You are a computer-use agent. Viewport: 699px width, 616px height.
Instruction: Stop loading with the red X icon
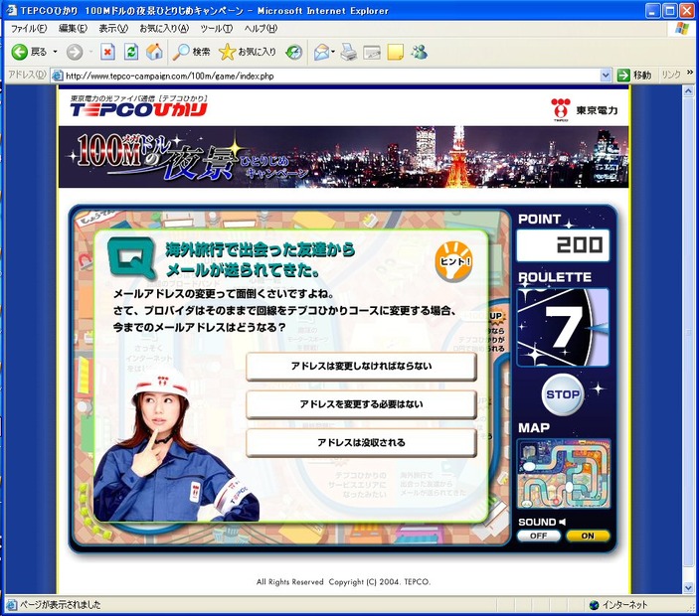click(107, 52)
